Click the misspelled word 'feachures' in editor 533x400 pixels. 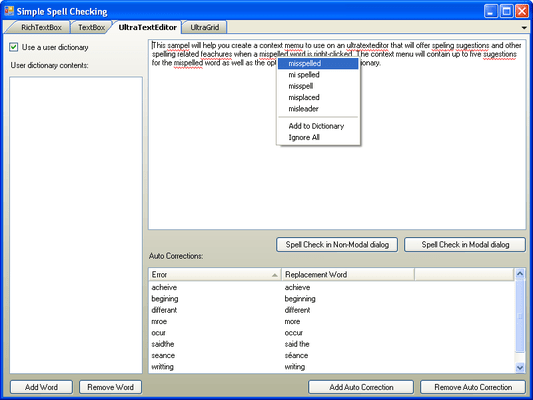click(x=216, y=54)
